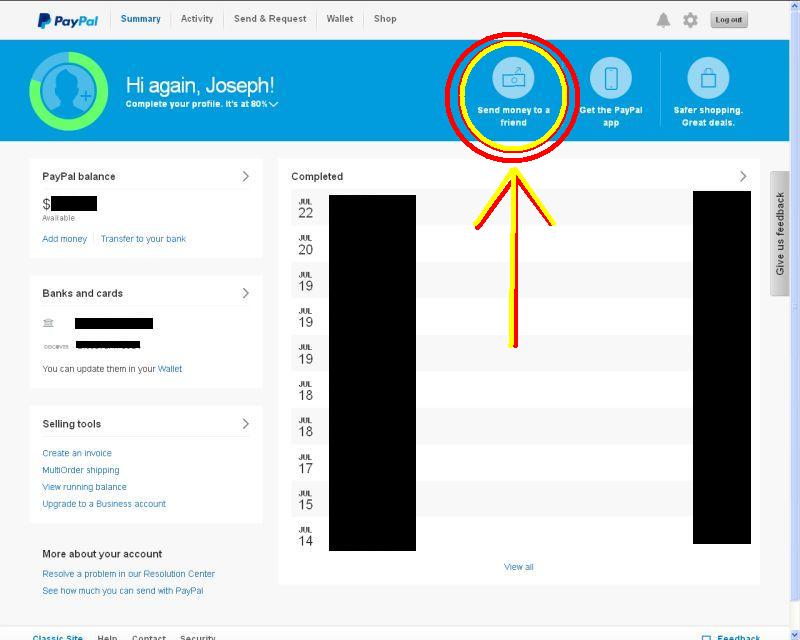Click the Available label under the balance

click(58, 218)
